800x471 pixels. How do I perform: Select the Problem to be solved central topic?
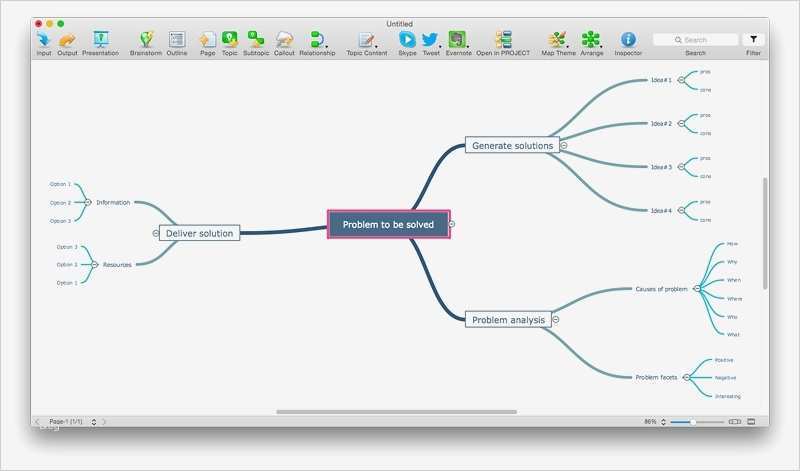pos(388,225)
